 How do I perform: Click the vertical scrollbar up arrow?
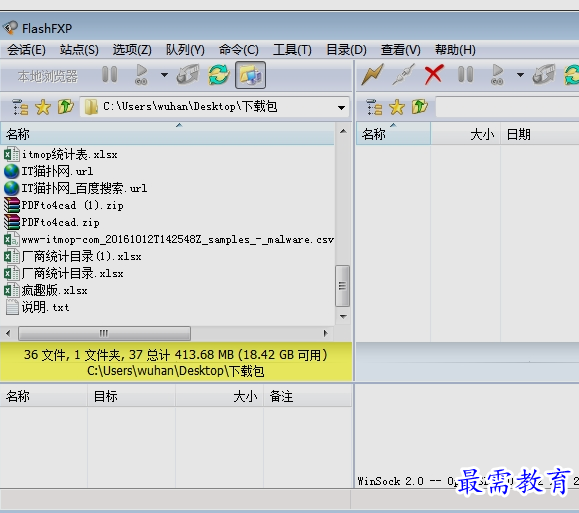[x=343, y=131]
